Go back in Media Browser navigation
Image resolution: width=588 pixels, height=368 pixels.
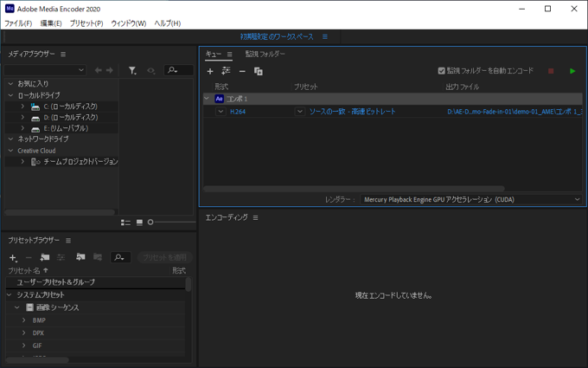[x=99, y=70]
